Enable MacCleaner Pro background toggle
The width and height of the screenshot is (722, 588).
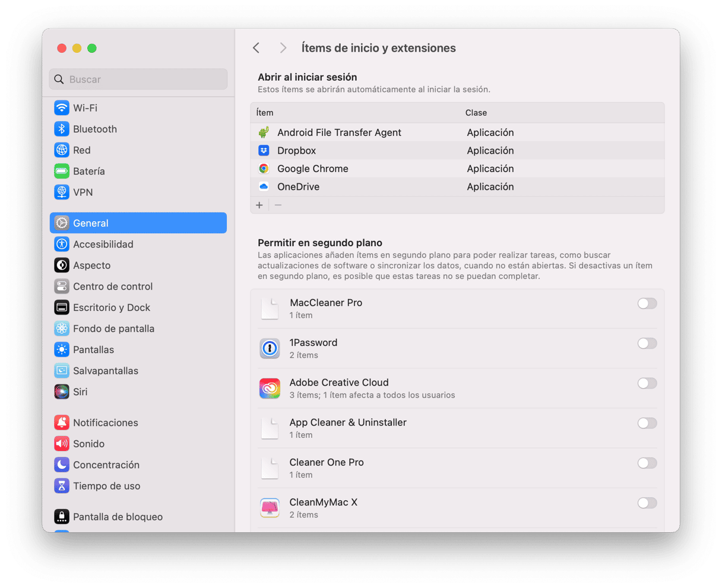(647, 304)
